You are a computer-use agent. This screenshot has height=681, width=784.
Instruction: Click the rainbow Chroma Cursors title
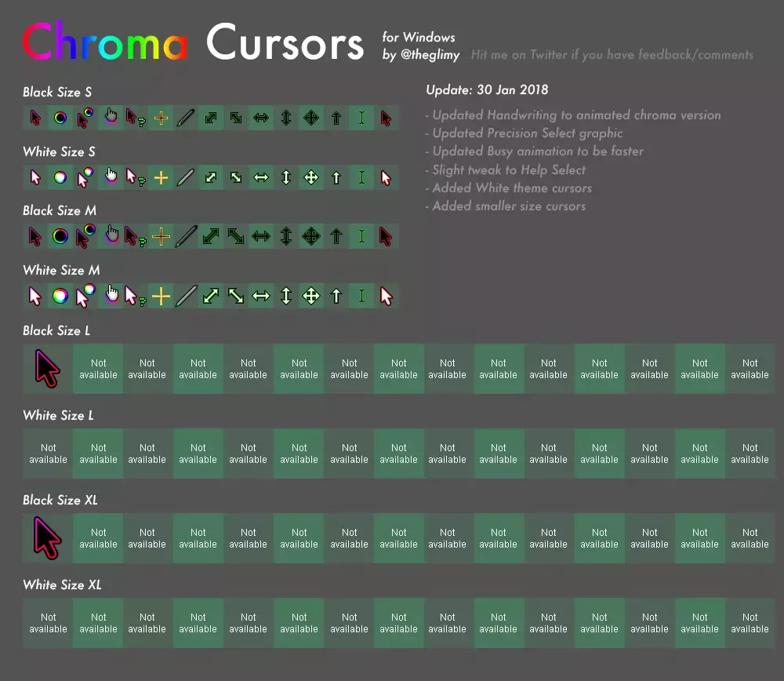click(103, 44)
